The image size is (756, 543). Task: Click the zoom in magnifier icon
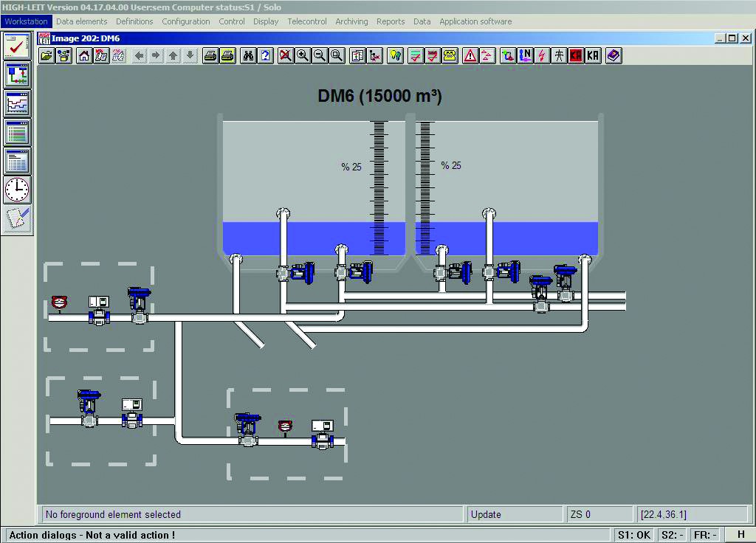[x=303, y=55]
